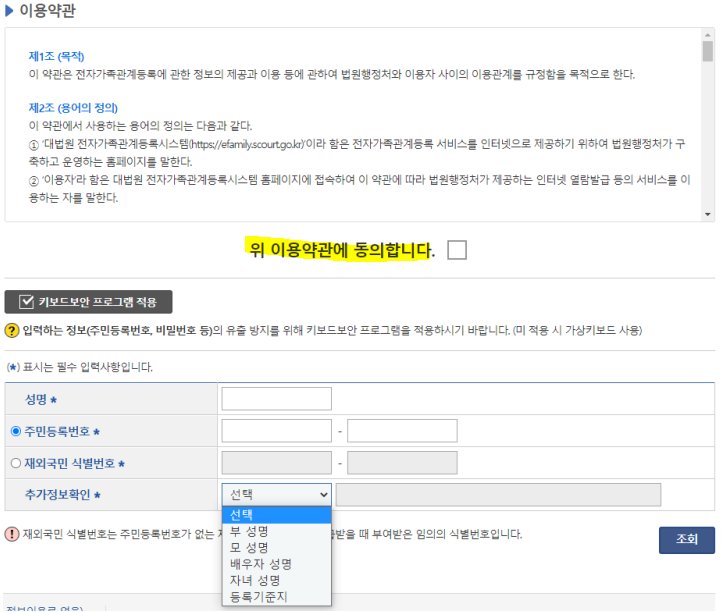Choose 등록기준지 in dropdown list
Viewport: 724px width, 612px height.
click(x=277, y=597)
